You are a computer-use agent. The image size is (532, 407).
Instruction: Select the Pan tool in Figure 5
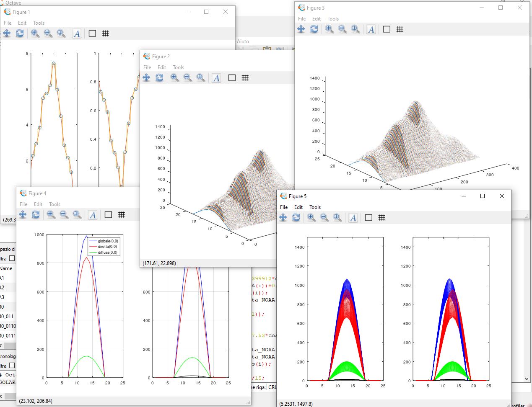(x=283, y=218)
